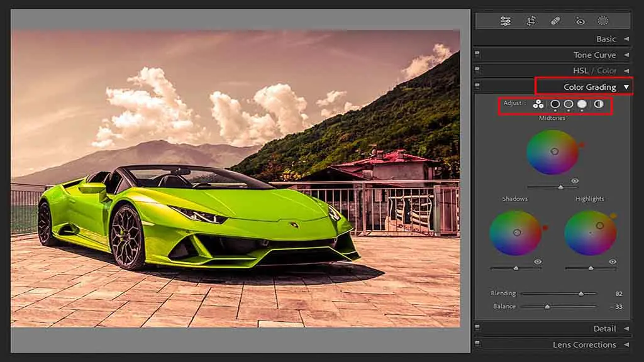
Task: Click the Adjust label
Action: [x=513, y=103]
